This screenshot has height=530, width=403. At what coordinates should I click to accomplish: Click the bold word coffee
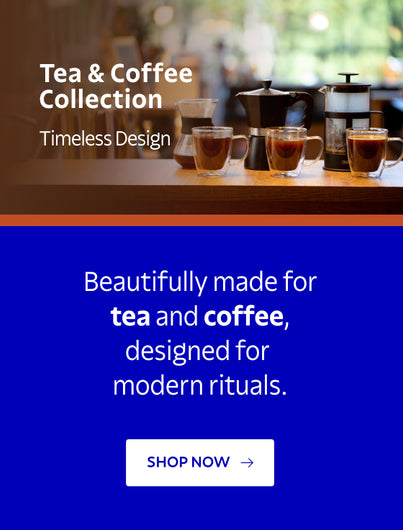coord(243,316)
